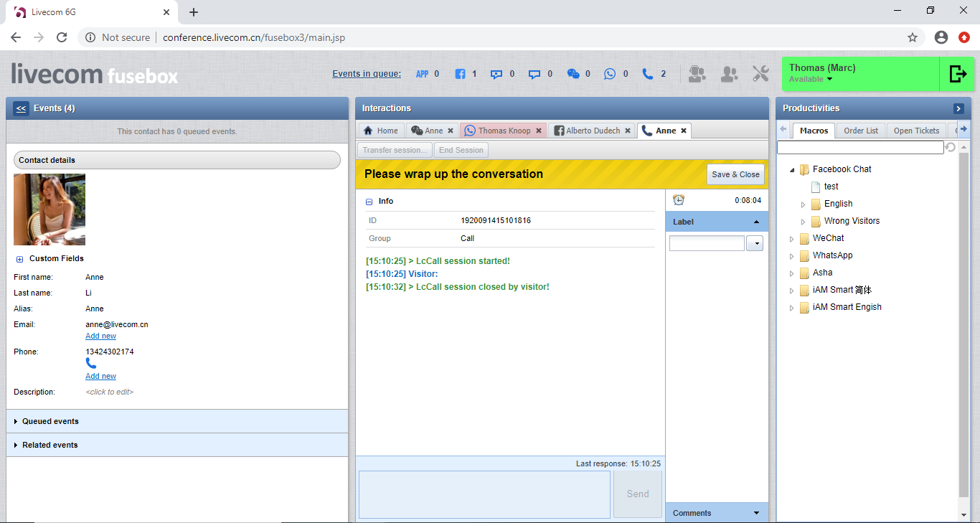Screen dimensions: 980x523
Task: Expand the Custom Fields section
Action: [20, 259]
